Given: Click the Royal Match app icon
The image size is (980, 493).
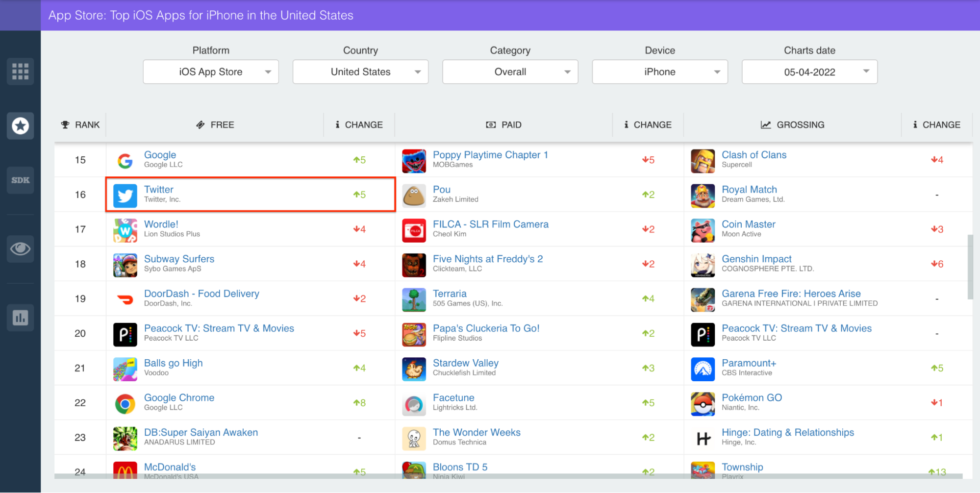Looking at the screenshot, I should click(703, 195).
